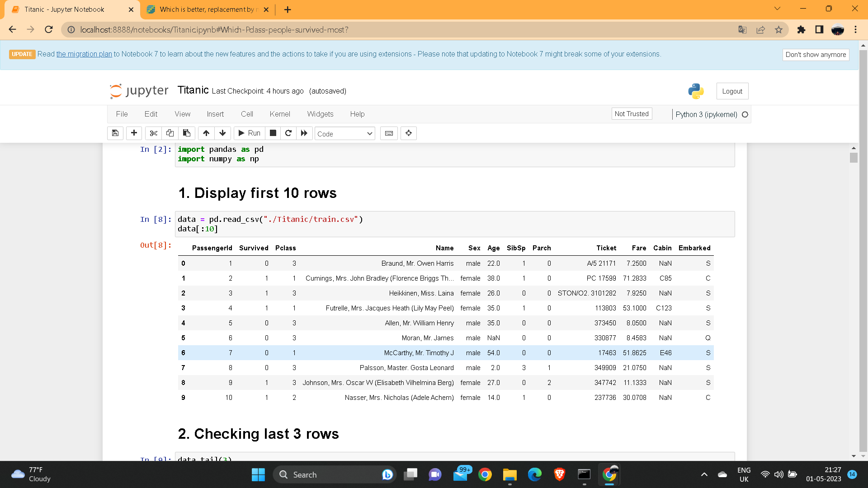
Task: Restart the kernel via refresh icon
Action: (x=288, y=133)
